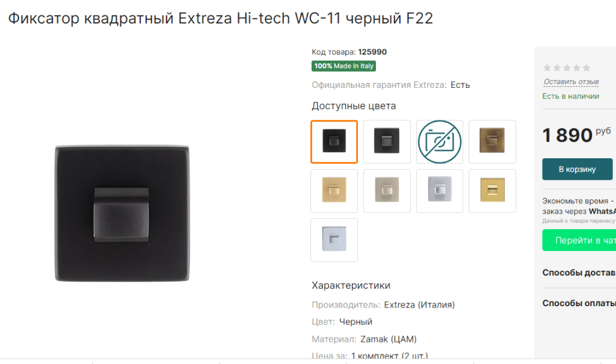Add item with 'В корзину' button
The height and width of the screenshot is (364, 616).
click(x=577, y=169)
